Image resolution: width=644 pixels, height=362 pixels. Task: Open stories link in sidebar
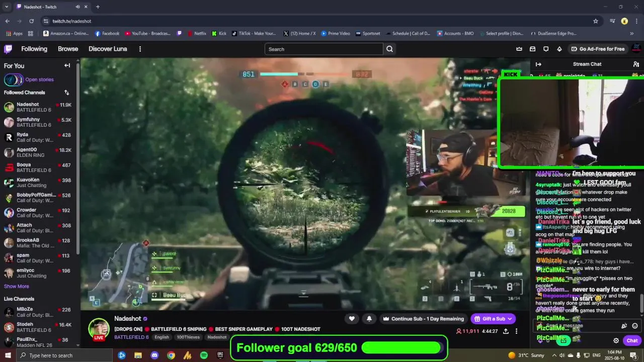coord(39,79)
